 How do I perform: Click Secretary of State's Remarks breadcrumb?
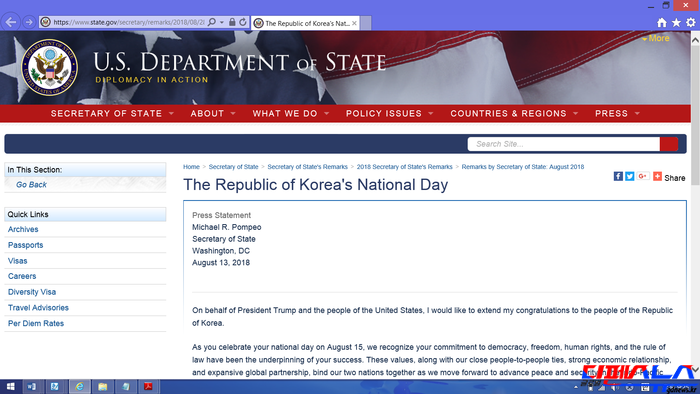click(x=308, y=166)
